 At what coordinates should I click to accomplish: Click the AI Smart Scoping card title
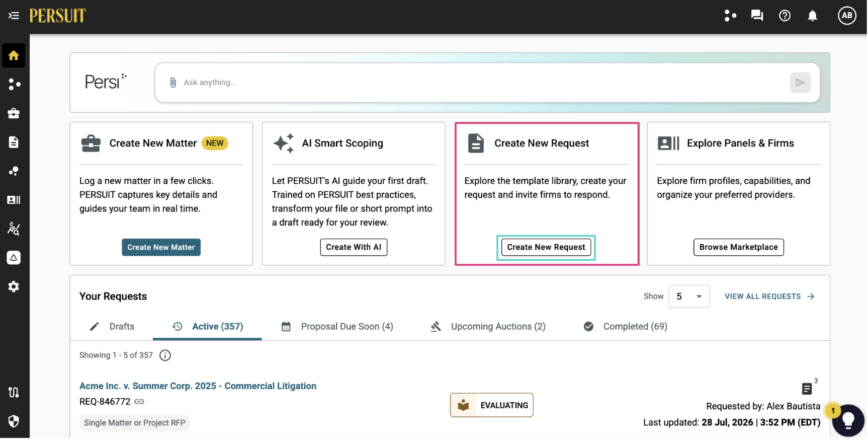click(342, 143)
